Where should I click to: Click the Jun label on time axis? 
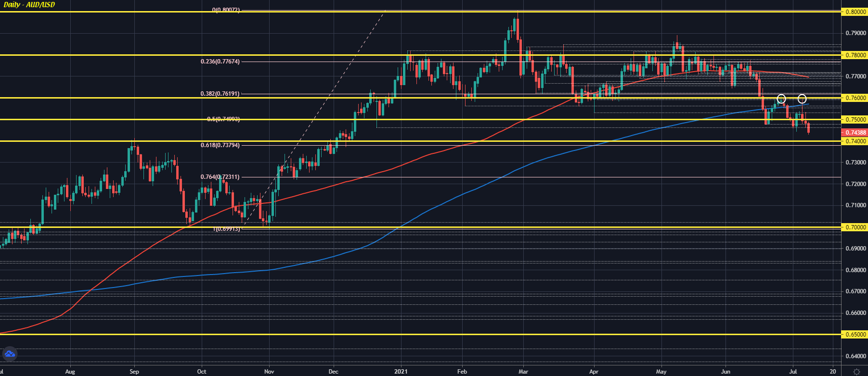pos(725,371)
